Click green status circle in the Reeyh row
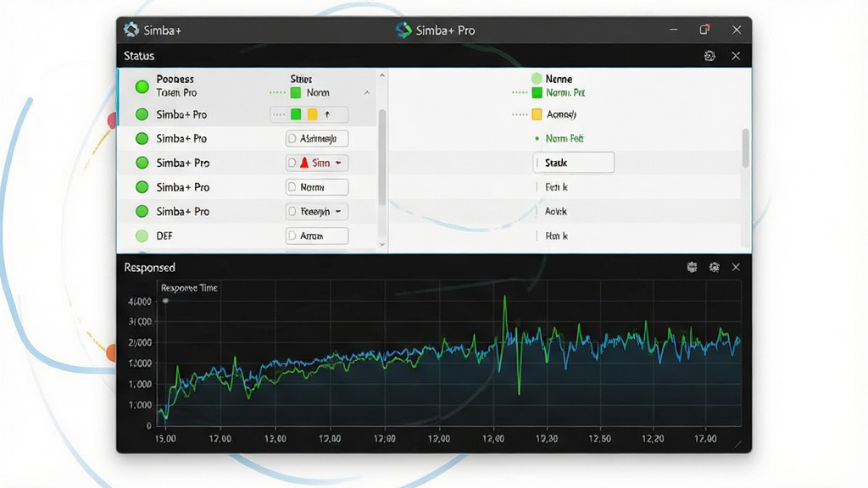This screenshot has height=488, width=868. coord(142,211)
